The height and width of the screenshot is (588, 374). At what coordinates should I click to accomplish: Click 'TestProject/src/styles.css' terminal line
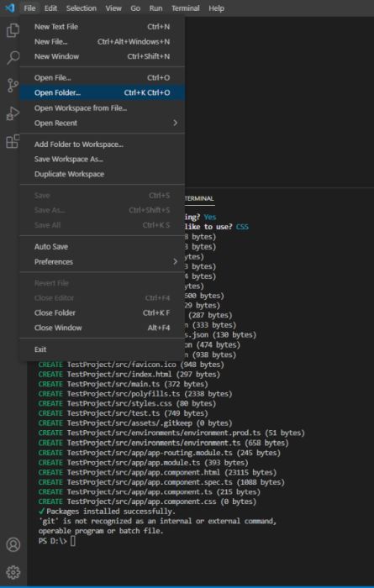127,403
